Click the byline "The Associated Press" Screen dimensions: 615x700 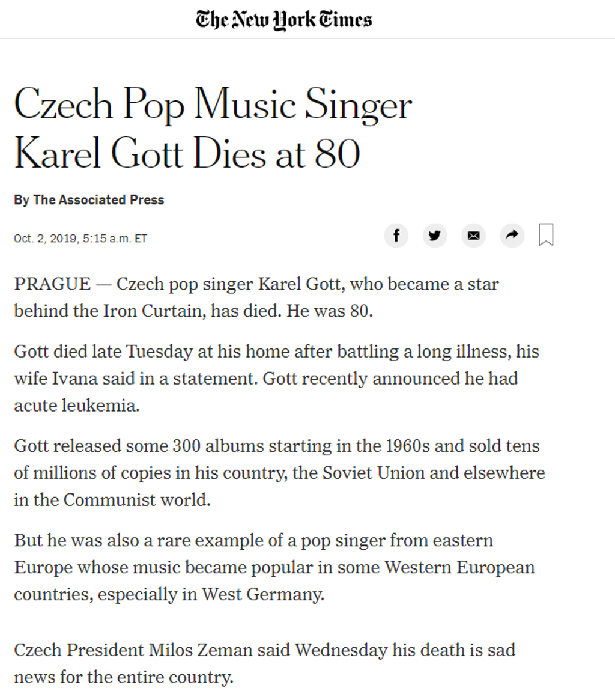98,200
